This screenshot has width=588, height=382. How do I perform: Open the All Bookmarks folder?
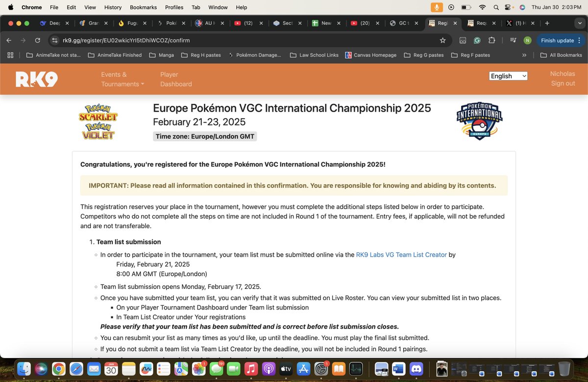tap(561, 55)
